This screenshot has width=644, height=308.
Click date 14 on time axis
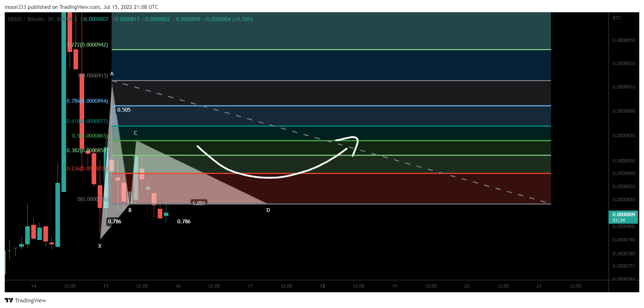click(33, 286)
